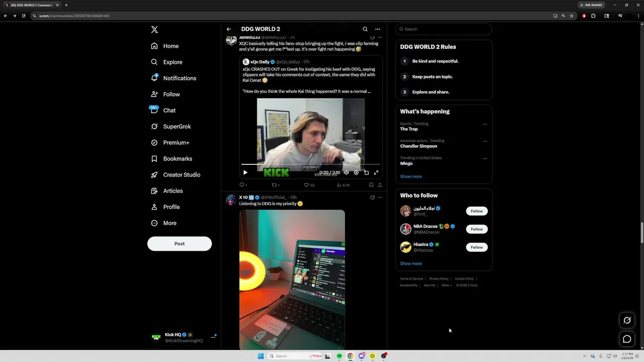This screenshot has width=644, height=362.
Task: Open more options on X10 post
Action: [380, 198]
